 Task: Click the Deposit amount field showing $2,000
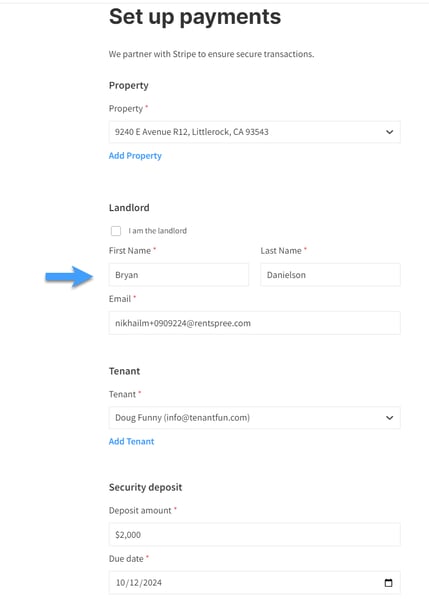tap(255, 534)
